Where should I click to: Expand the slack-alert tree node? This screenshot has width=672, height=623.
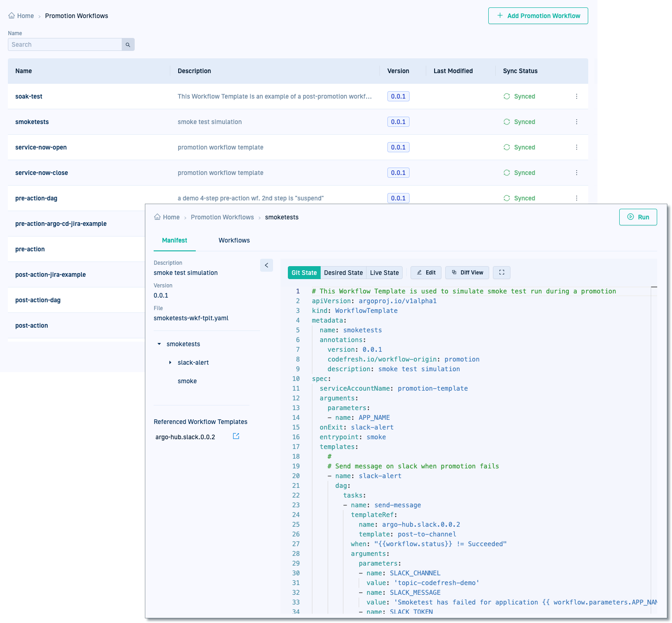coord(170,362)
